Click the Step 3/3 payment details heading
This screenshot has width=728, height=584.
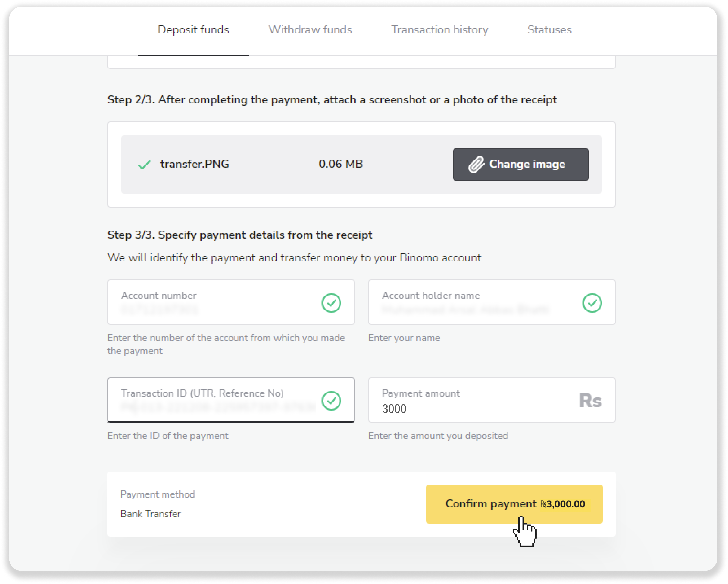pos(240,235)
